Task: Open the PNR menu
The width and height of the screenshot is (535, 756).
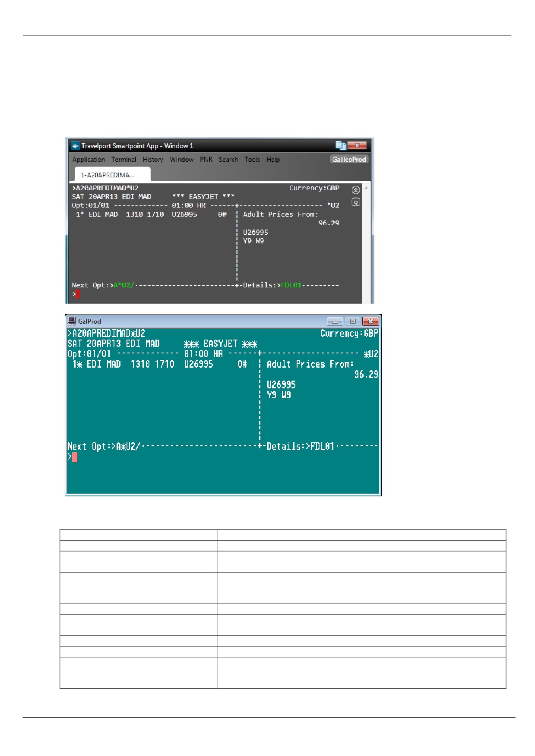Action: 206,159
